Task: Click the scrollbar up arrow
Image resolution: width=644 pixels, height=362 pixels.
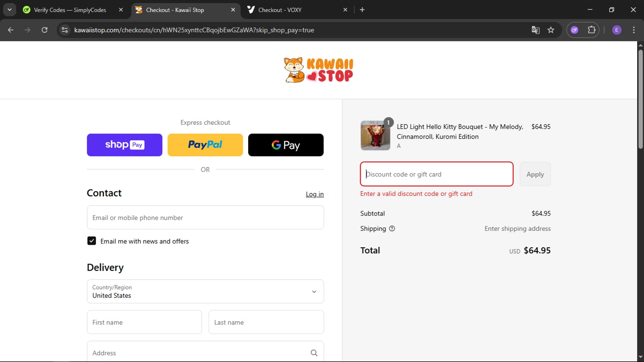Action: [x=641, y=45]
